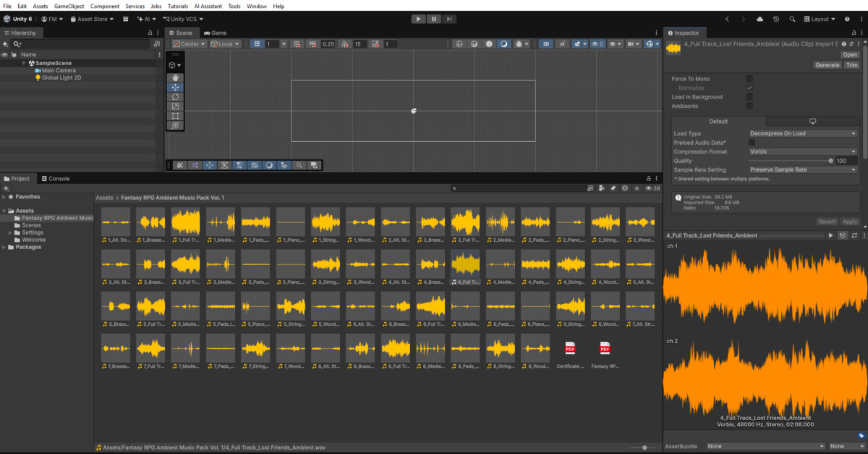Click the Asset Store button
This screenshot has width=868, height=454.
[x=91, y=19]
